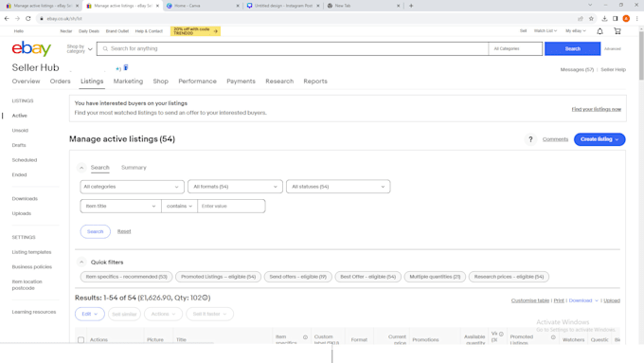Reload the page with refresh icon

(27, 19)
